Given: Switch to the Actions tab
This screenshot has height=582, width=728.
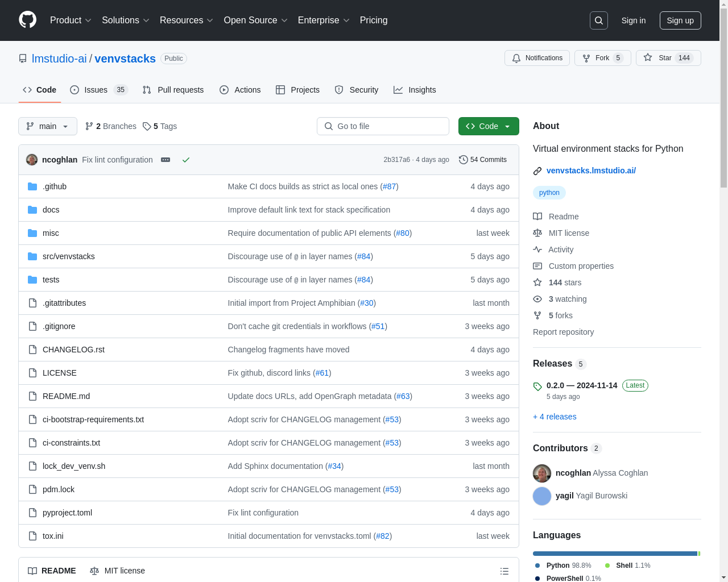Looking at the screenshot, I should click(240, 90).
